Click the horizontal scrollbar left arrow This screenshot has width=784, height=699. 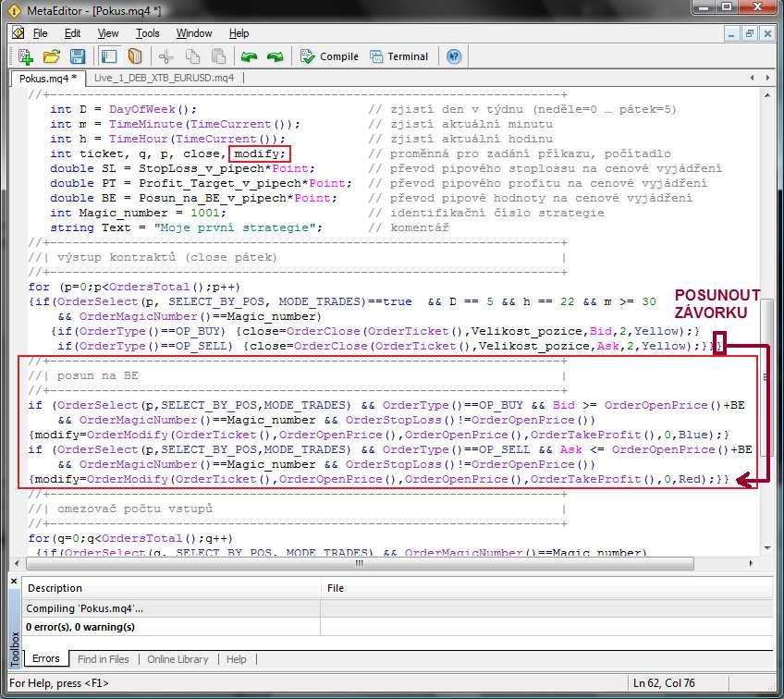click(x=17, y=563)
